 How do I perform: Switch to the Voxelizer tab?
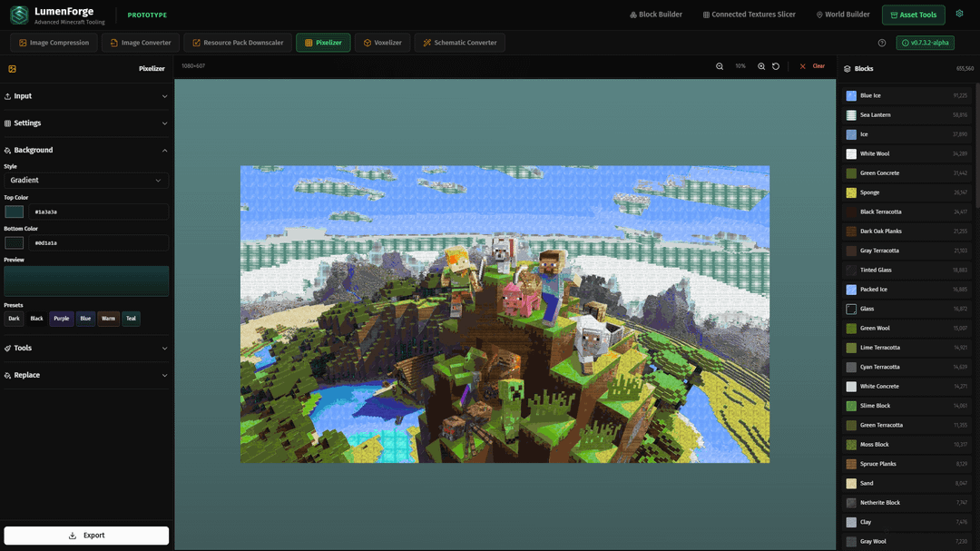[x=382, y=43]
